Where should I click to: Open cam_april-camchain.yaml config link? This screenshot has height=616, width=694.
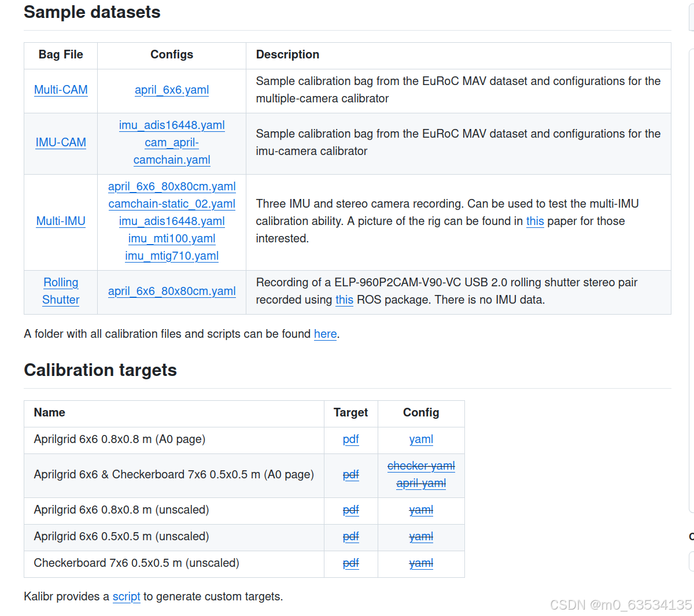click(172, 151)
